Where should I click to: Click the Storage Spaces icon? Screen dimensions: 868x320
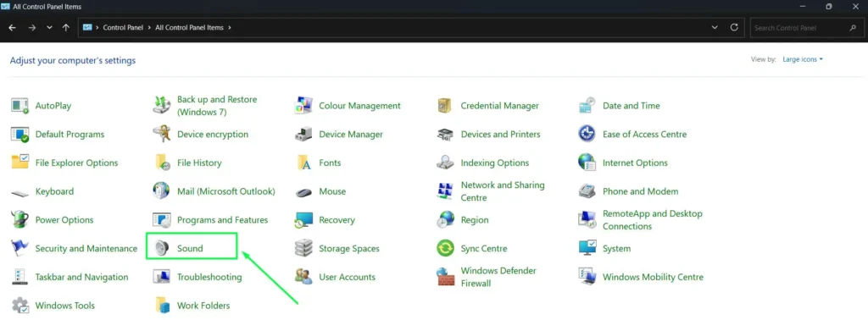click(x=303, y=248)
